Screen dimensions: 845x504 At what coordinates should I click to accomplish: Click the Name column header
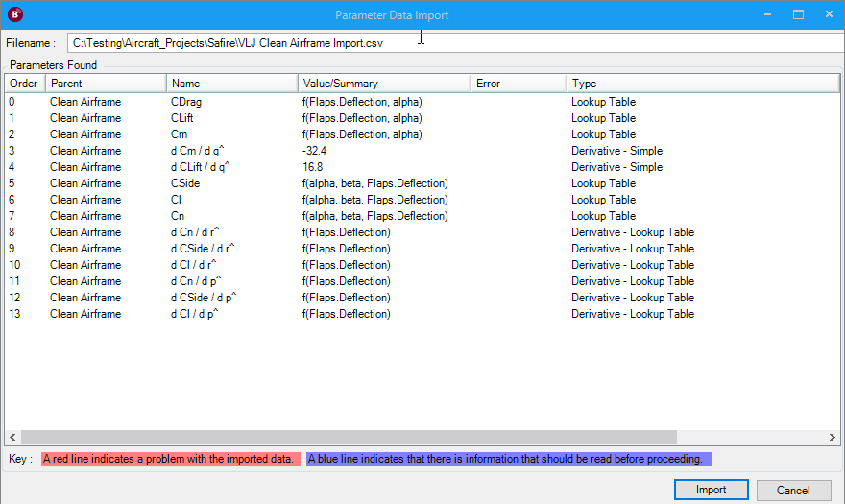tap(231, 84)
